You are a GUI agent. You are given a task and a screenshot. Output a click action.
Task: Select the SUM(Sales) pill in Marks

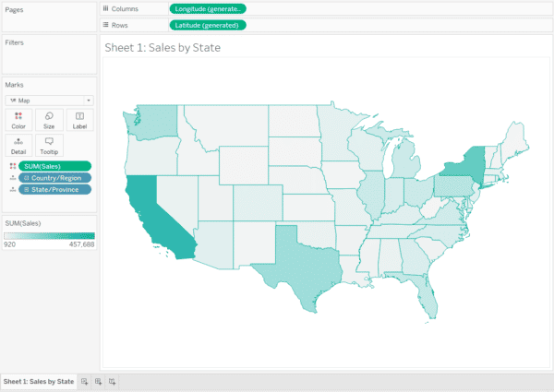point(57,165)
